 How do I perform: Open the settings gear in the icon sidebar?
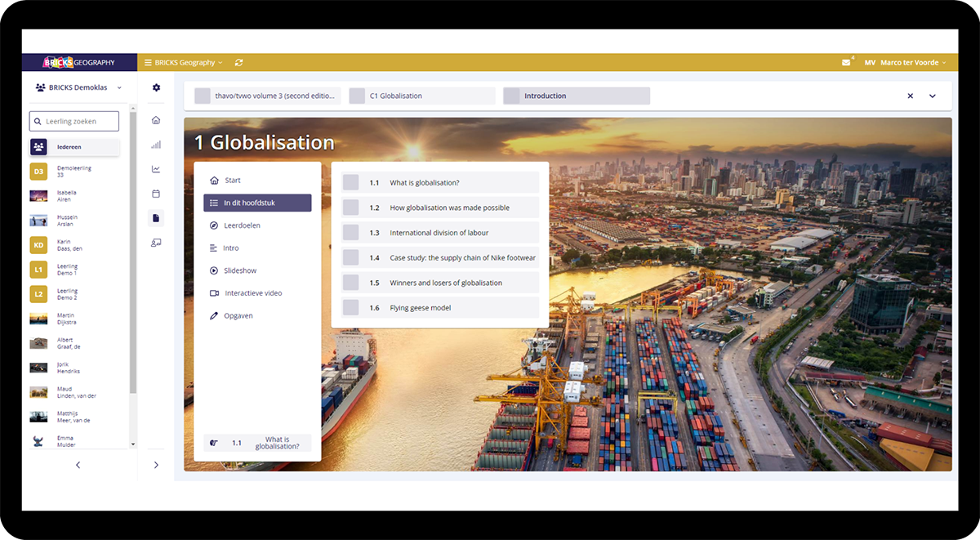coord(156,87)
